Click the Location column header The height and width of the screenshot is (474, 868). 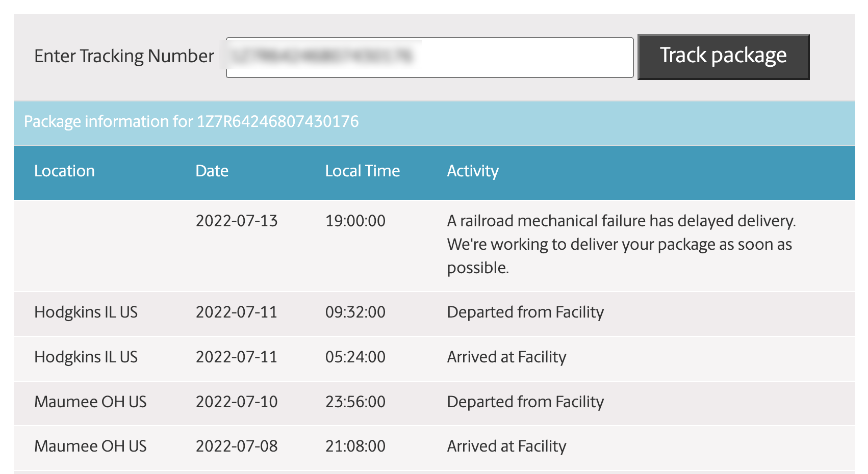pyautogui.click(x=64, y=171)
